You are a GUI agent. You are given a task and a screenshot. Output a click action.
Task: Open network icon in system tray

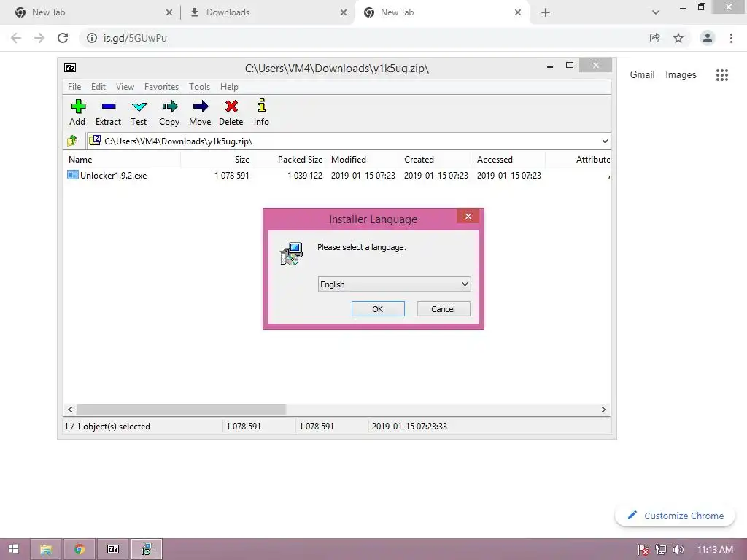661,550
